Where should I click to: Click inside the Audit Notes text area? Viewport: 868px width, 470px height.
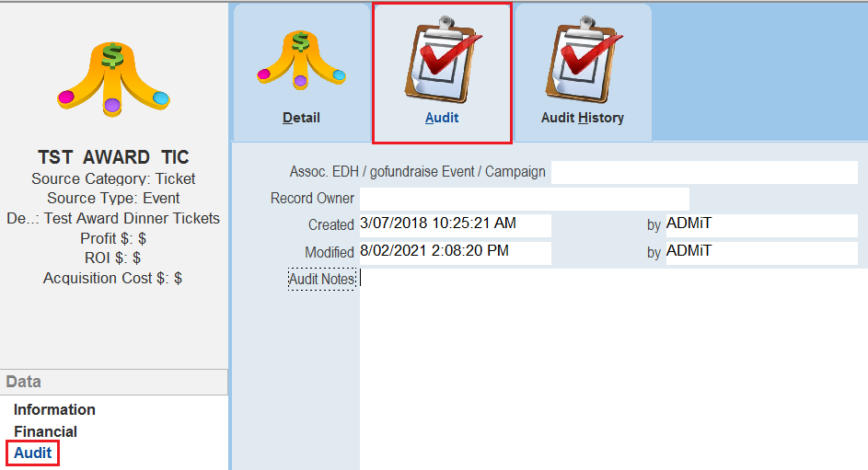tap(613, 369)
